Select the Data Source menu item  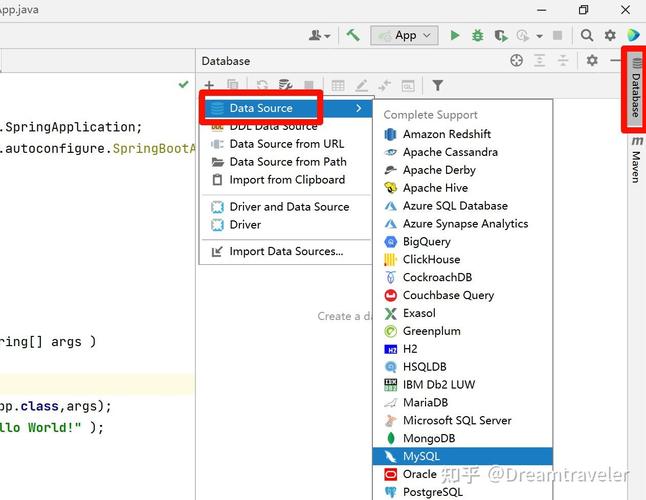point(286,108)
